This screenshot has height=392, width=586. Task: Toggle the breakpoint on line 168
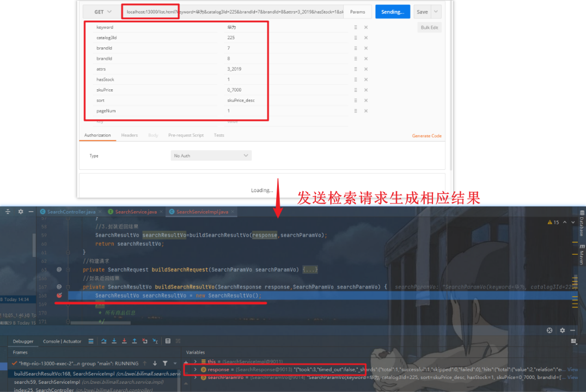(59, 296)
